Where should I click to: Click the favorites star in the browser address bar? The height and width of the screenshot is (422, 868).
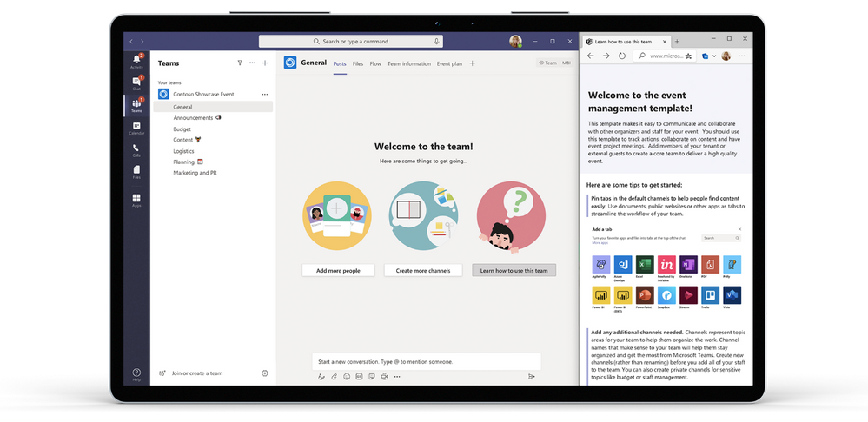689,56
